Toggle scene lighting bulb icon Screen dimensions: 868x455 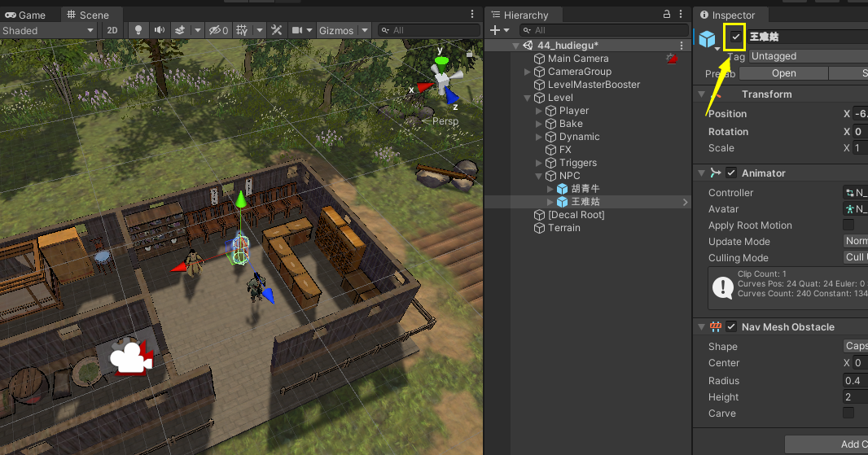(138, 30)
